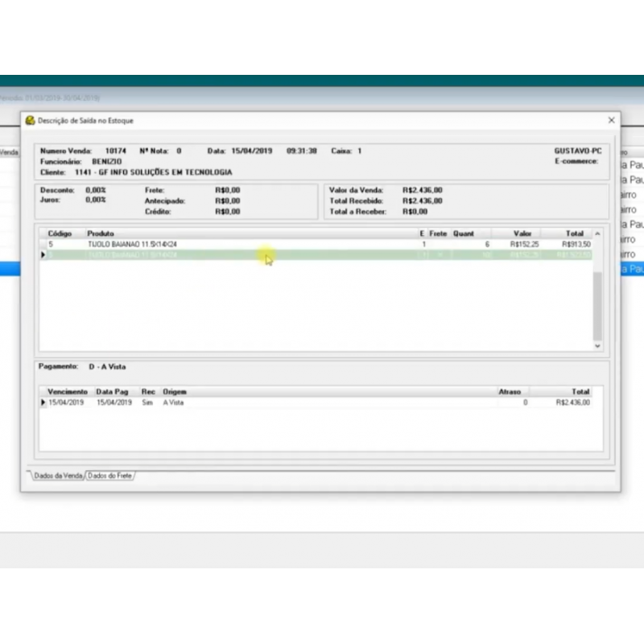Click the scroll down arrow in products grid
644x644 pixels.
(597, 345)
